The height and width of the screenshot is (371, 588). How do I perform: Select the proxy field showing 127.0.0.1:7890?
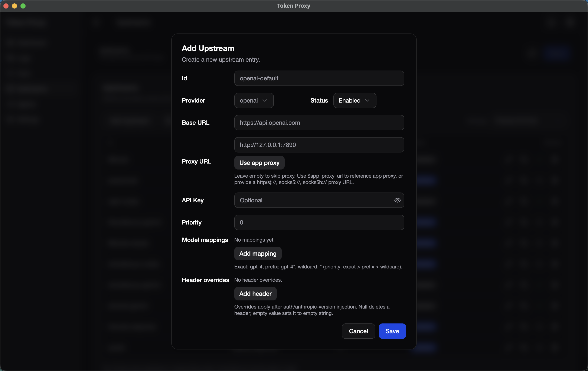click(319, 145)
